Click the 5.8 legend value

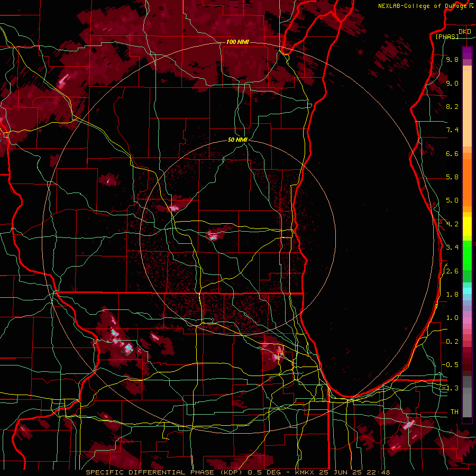point(452,177)
